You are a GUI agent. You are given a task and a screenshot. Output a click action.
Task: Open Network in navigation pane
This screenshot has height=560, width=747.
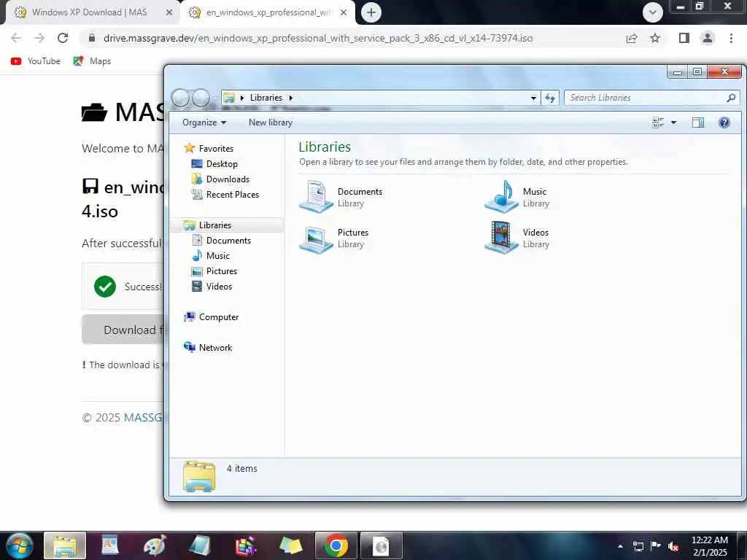pos(215,347)
